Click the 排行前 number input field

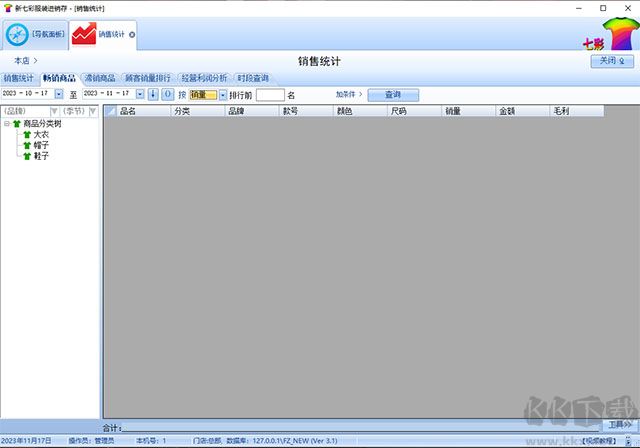pyautogui.click(x=270, y=95)
